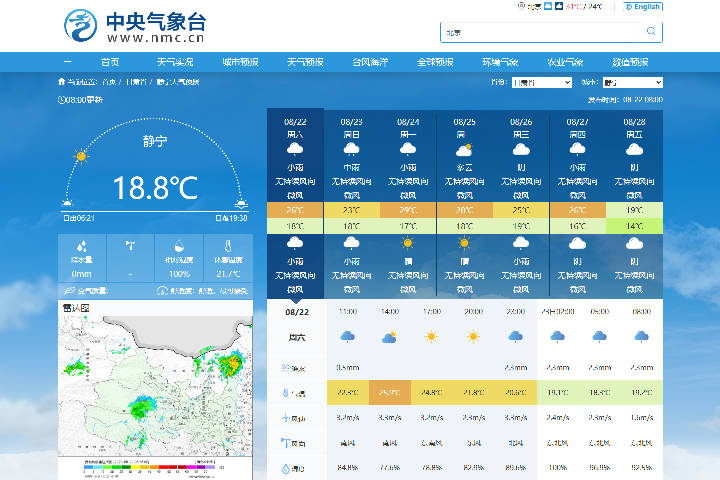Open the 天气实况 menu item
Screen dimensions: 720x480
pos(175,62)
